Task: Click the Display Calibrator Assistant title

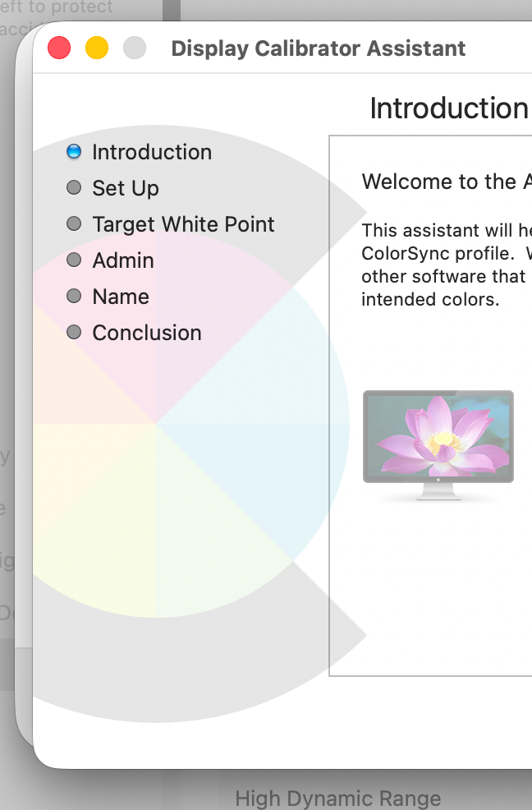Action: click(x=319, y=48)
